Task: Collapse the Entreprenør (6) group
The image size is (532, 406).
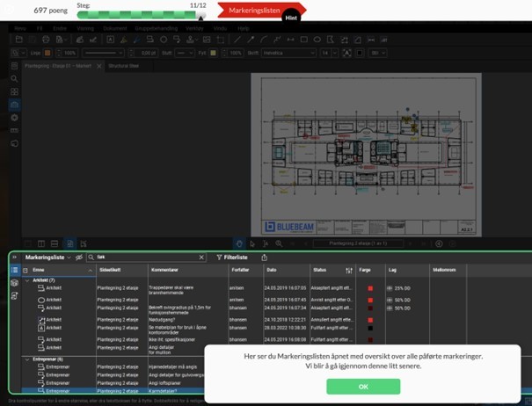Action: pos(26,359)
